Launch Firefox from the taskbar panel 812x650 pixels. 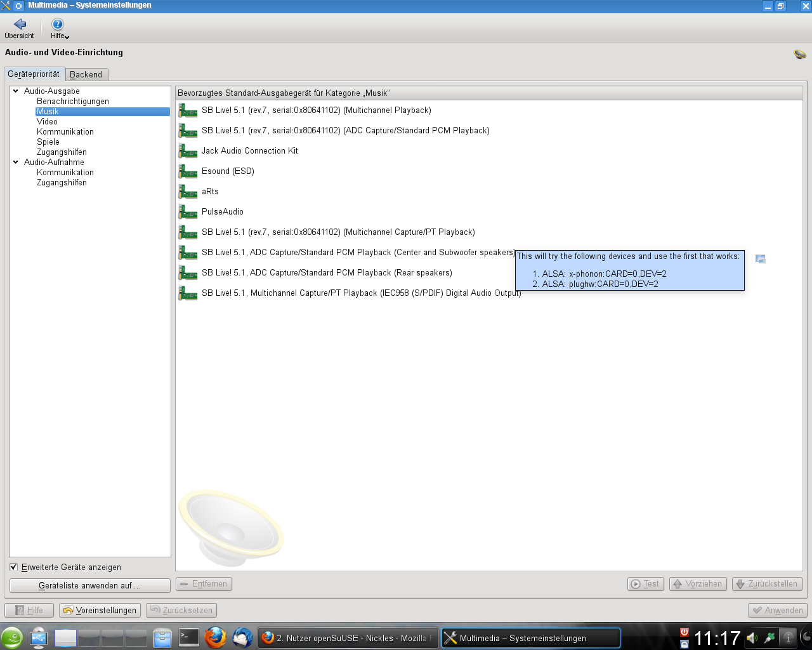(x=215, y=637)
